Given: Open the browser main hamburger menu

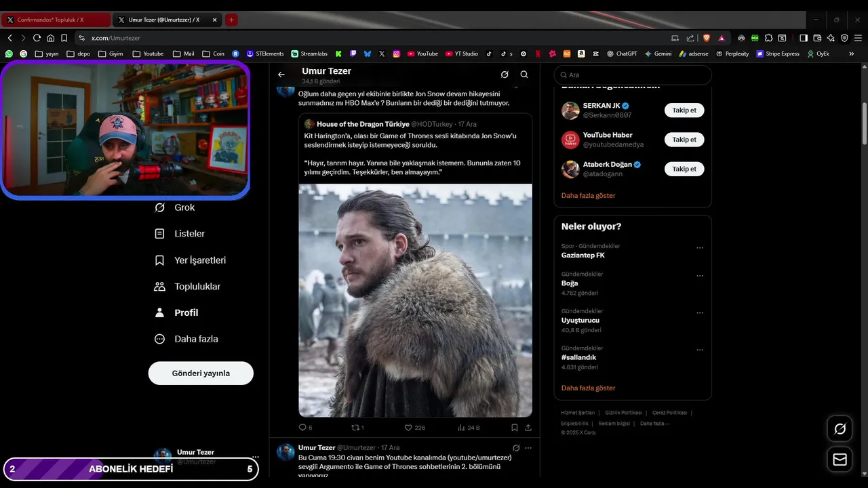Looking at the screenshot, I should [x=858, y=38].
